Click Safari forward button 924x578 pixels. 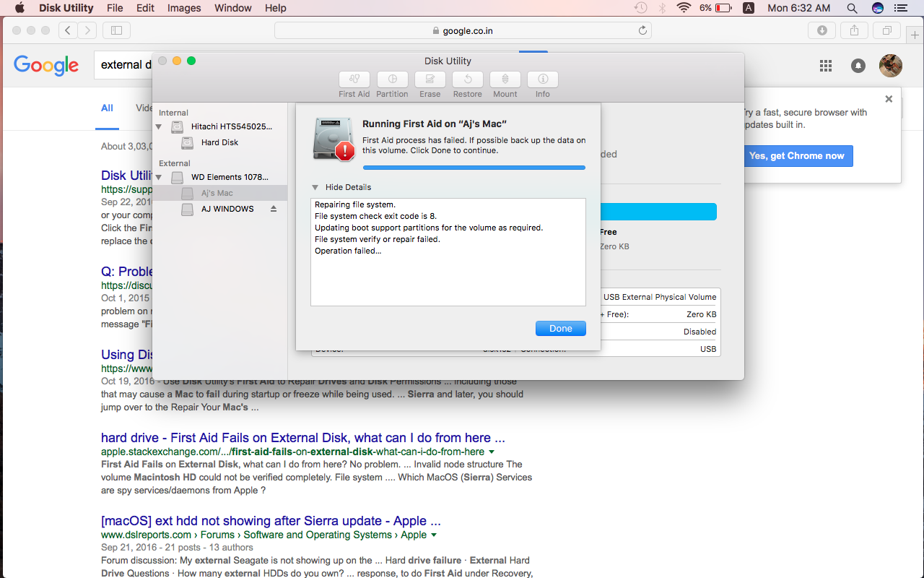click(87, 30)
